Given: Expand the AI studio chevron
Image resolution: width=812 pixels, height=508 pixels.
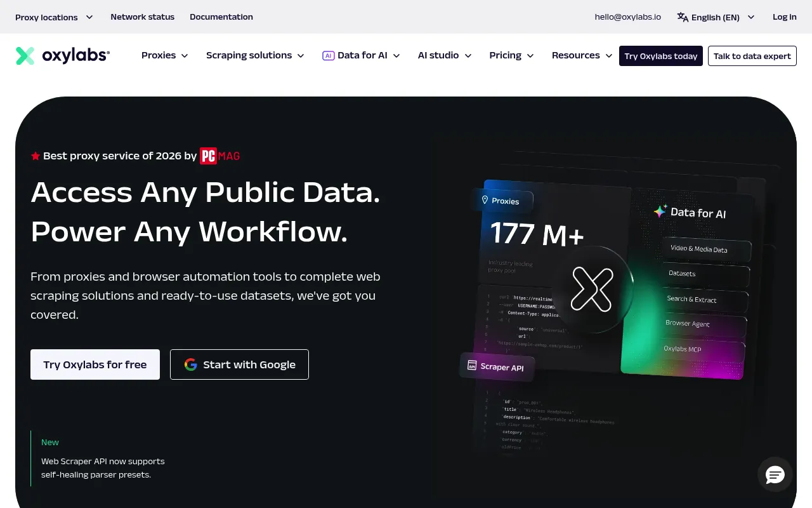Looking at the screenshot, I should pyautogui.click(x=468, y=56).
